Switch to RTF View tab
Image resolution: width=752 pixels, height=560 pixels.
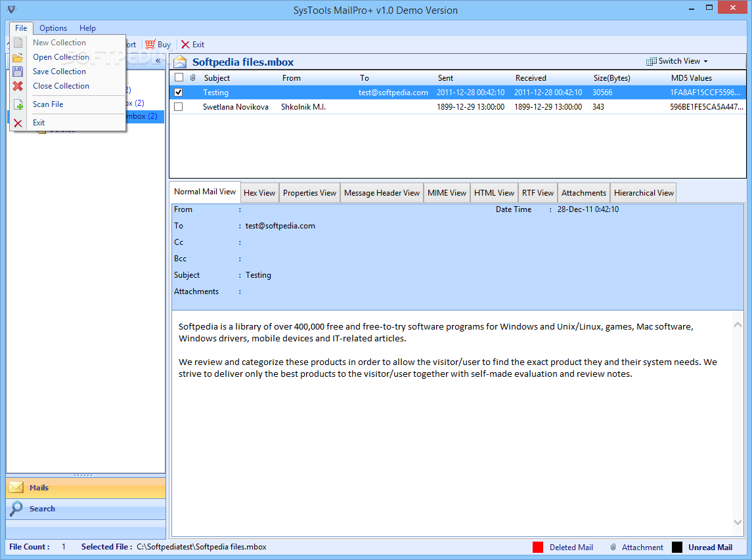[538, 193]
